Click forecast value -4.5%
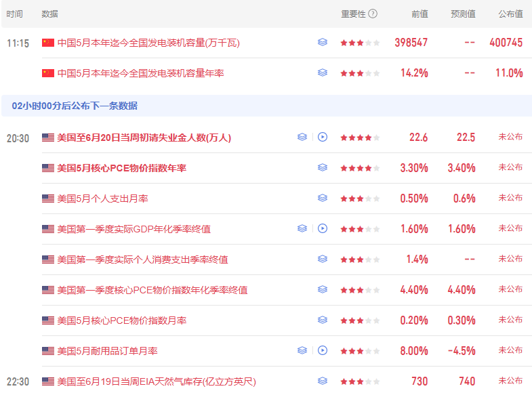 [462, 351]
